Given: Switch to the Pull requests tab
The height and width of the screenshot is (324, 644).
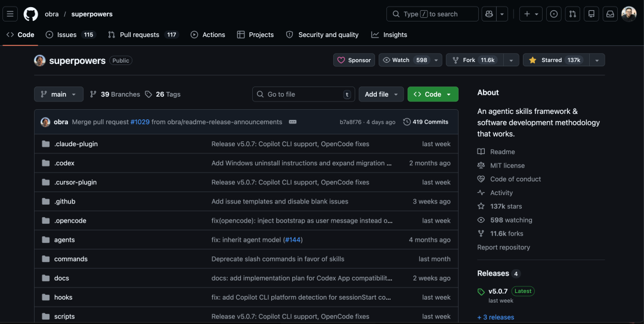Looking at the screenshot, I should (143, 35).
